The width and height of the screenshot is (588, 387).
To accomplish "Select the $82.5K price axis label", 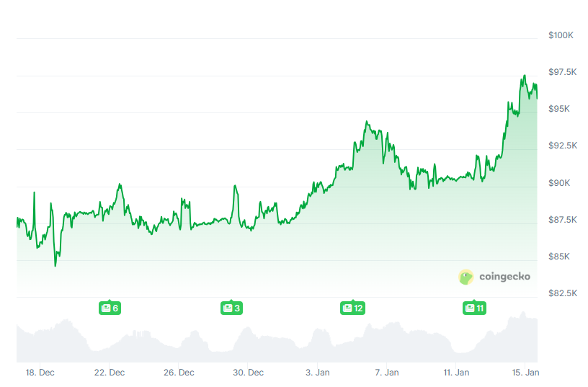I will click(x=562, y=293).
